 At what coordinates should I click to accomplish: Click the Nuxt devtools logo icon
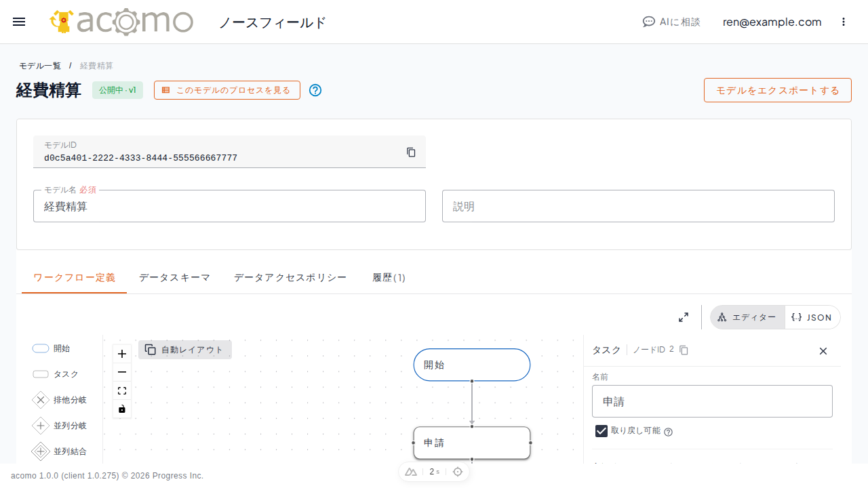(x=411, y=472)
